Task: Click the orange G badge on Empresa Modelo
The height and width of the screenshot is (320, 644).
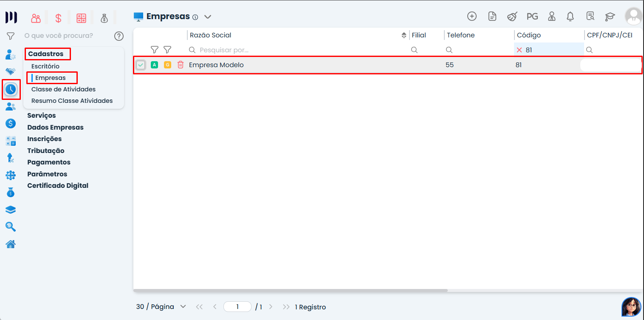Action: (167, 65)
